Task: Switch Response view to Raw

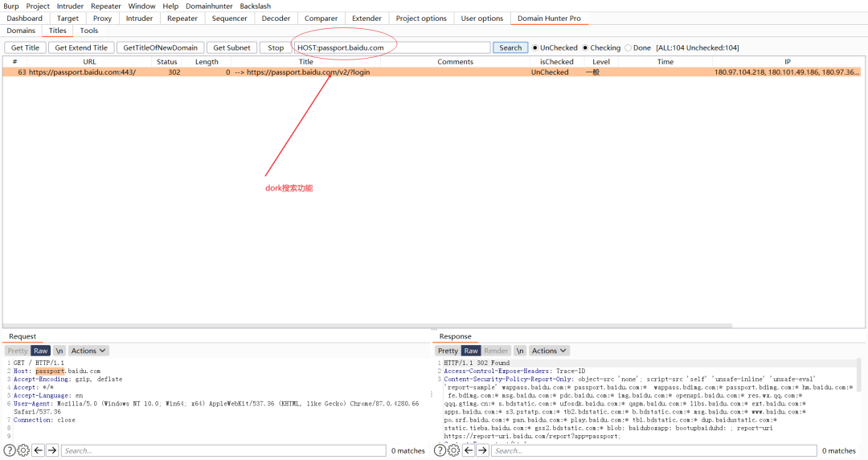Action: point(471,351)
